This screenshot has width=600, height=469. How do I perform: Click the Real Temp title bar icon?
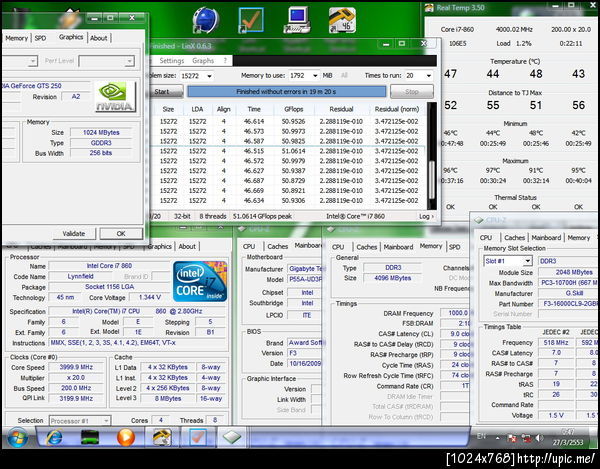click(429, 8)
